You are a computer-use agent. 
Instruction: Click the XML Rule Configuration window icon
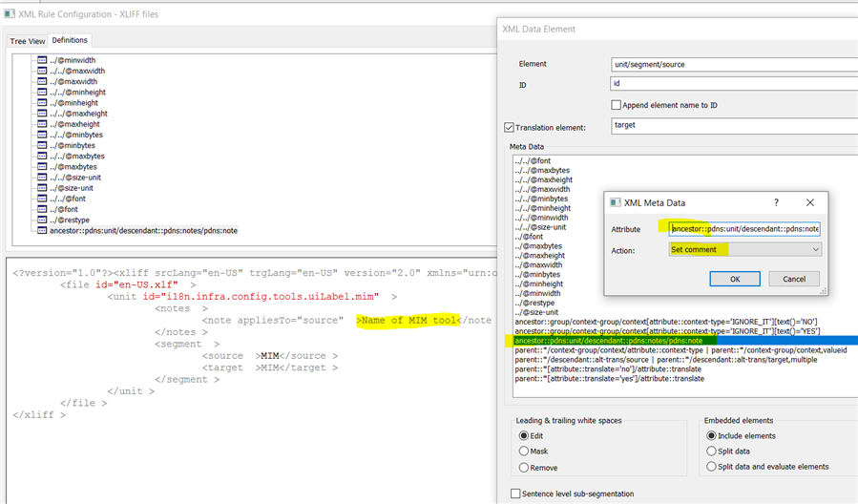[x=10, y=14]
